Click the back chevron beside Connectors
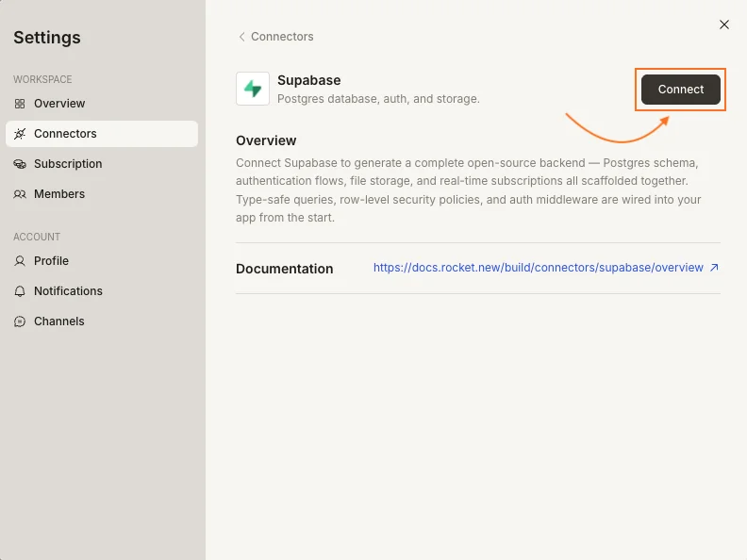This screenshot has height=560, width=747. (241, 37)
